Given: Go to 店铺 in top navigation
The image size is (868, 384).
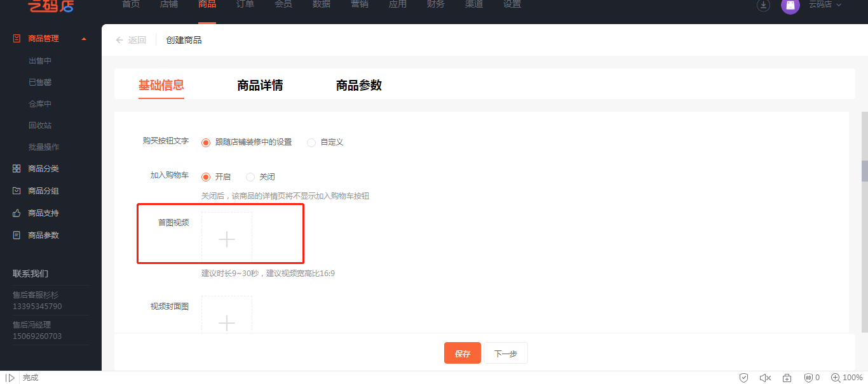Looking at the screenshot, I should point(169,4).
